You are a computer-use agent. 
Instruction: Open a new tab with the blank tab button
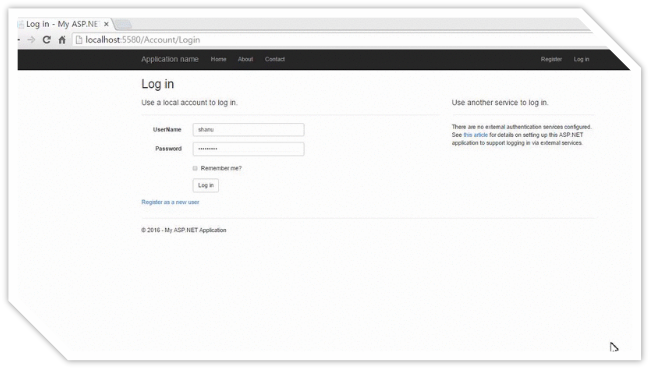click(x=123, y=24)
